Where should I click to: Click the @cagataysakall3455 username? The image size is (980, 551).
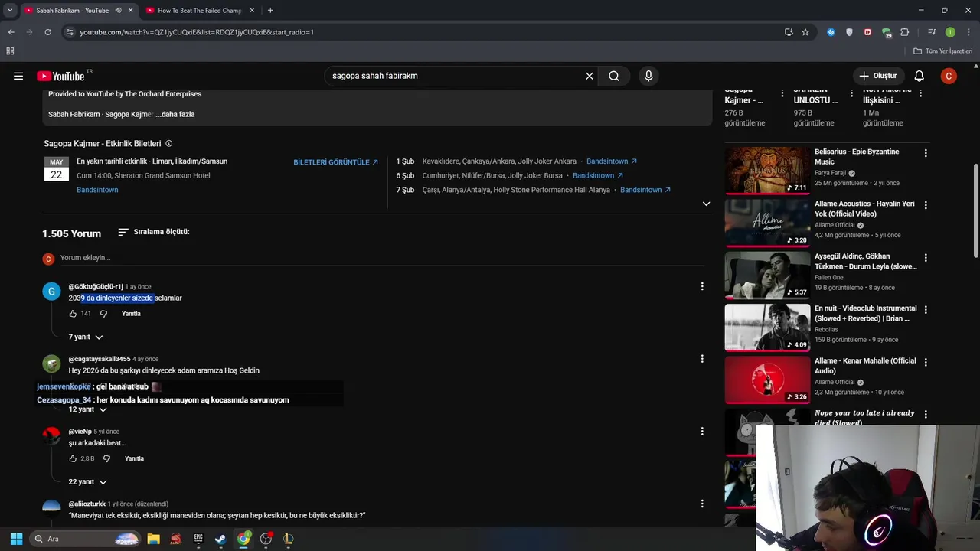click(x=100, y=359)
